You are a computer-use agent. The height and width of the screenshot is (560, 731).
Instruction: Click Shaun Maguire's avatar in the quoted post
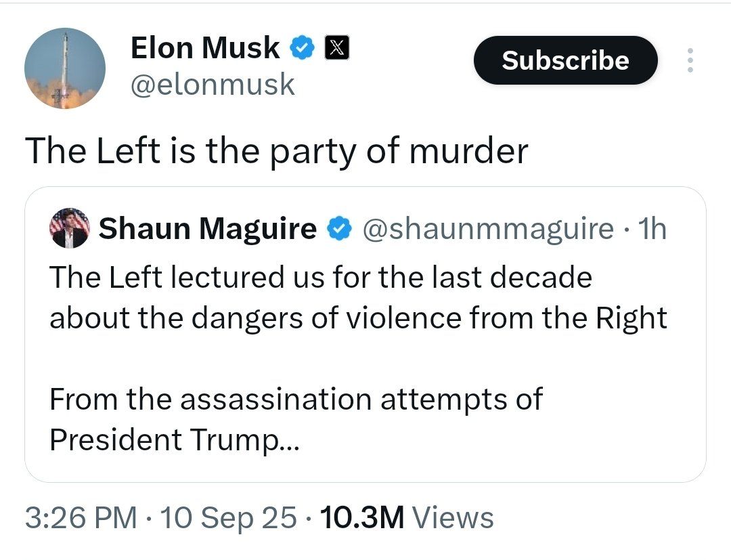coord(70,228)
